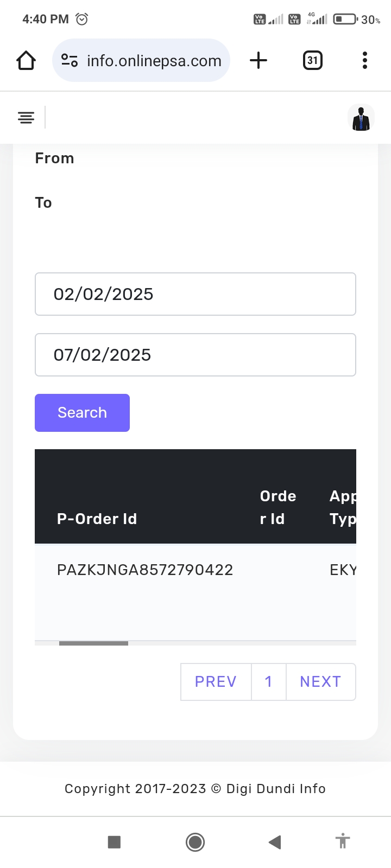Tap Android home circle button

click(195, 842)
